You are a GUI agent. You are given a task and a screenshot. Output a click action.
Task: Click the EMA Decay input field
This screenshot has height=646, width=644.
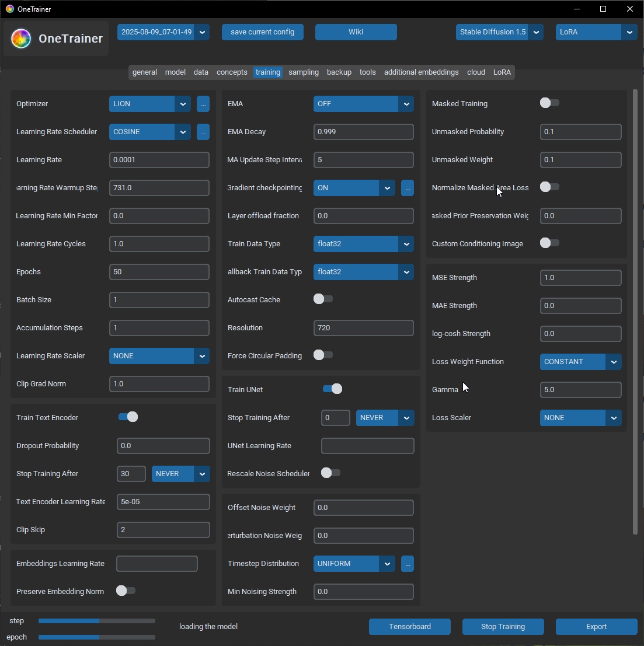coord(363,132)
